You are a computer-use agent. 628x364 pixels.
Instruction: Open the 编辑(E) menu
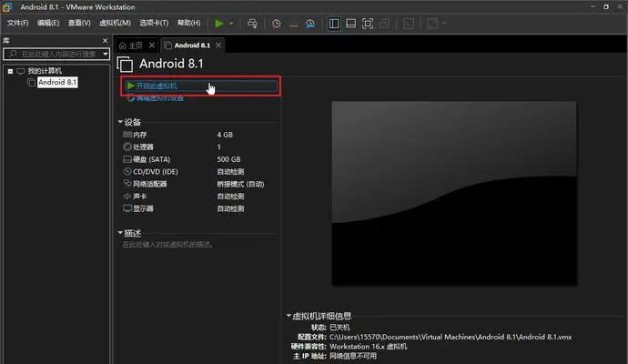(x=48, y=23)
